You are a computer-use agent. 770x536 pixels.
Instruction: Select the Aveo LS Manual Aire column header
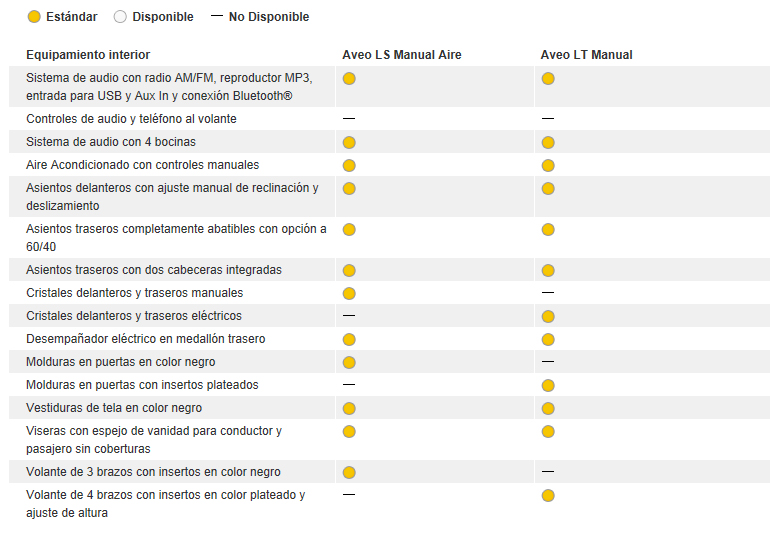point(401,55)
